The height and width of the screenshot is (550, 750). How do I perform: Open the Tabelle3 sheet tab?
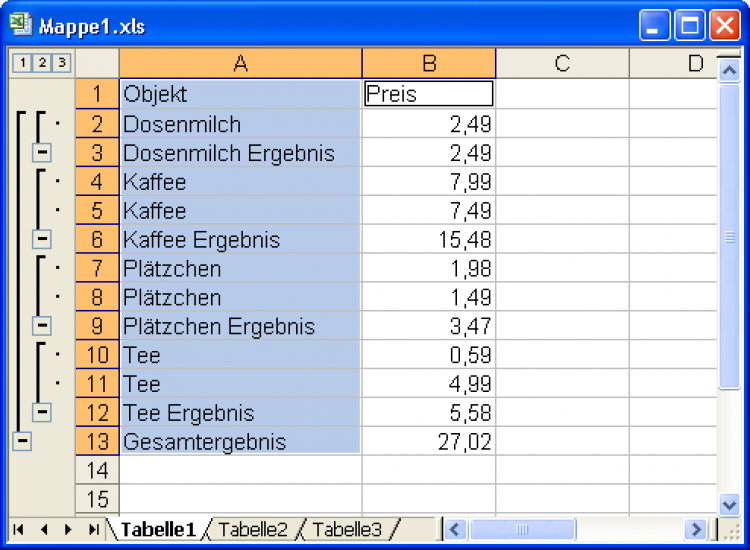click(347, 529)
